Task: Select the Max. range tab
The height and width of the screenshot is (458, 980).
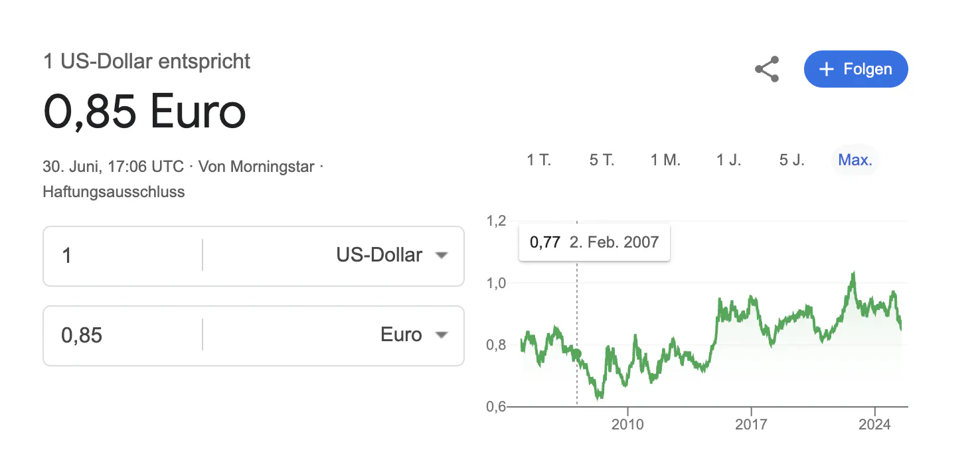Action: pyautogui.click(x=855, y=160)
